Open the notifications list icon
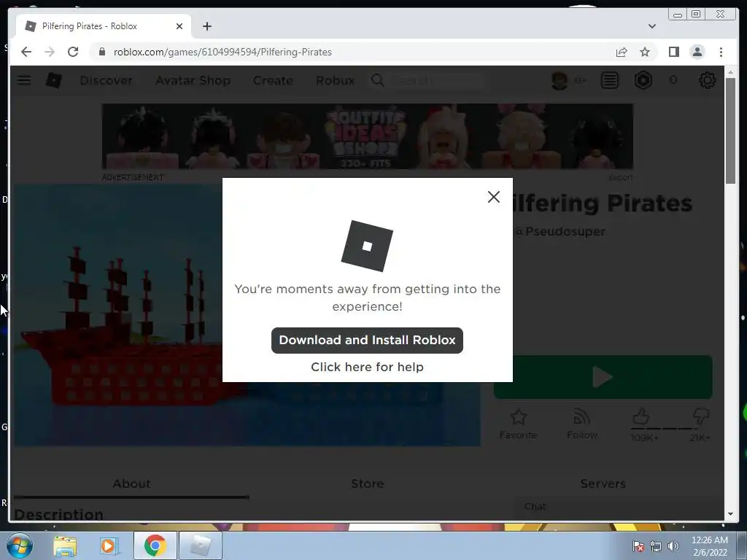747x560 pixels. pyautogui.click(x=609, y=80)
